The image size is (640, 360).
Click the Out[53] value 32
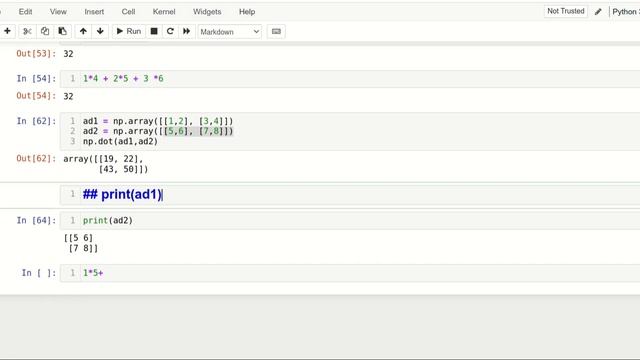[x=68, y=54]
